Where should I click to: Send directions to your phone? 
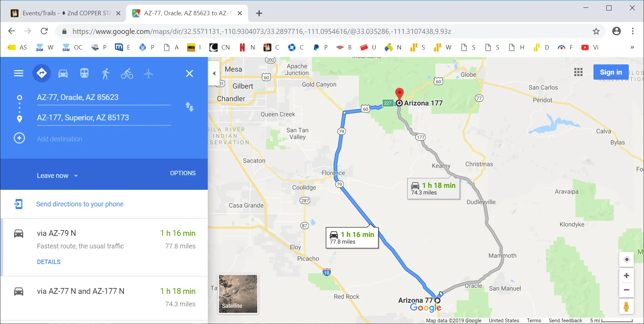(80, 204)
